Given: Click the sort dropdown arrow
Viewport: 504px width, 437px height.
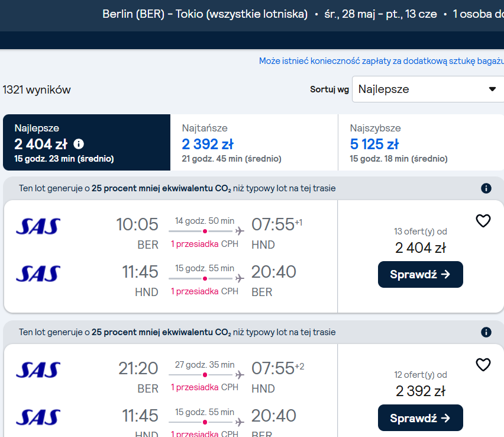Looking at the screenshot, I should pos(492,89).
